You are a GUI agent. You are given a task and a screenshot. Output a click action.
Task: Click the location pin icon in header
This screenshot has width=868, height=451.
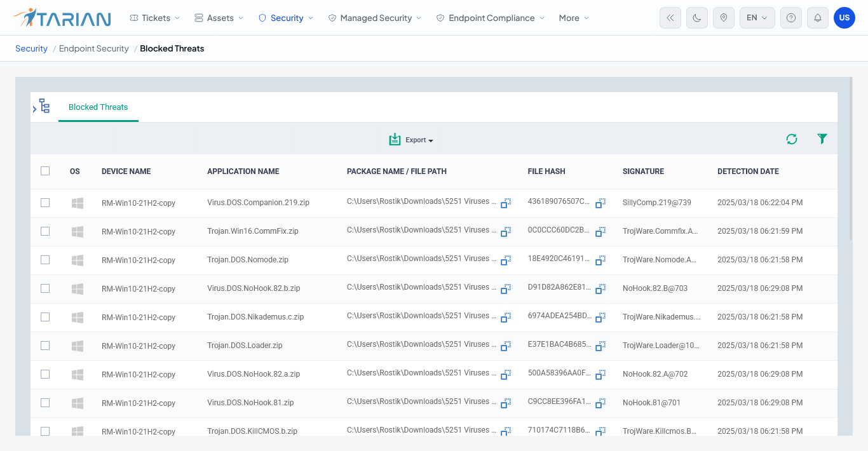724,18
